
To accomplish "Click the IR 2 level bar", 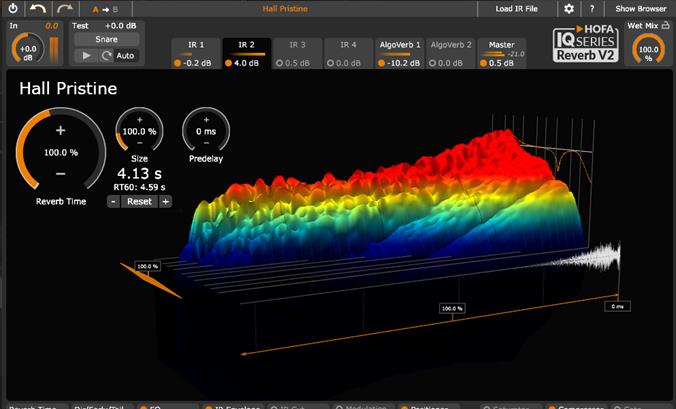I will (247, 54).
